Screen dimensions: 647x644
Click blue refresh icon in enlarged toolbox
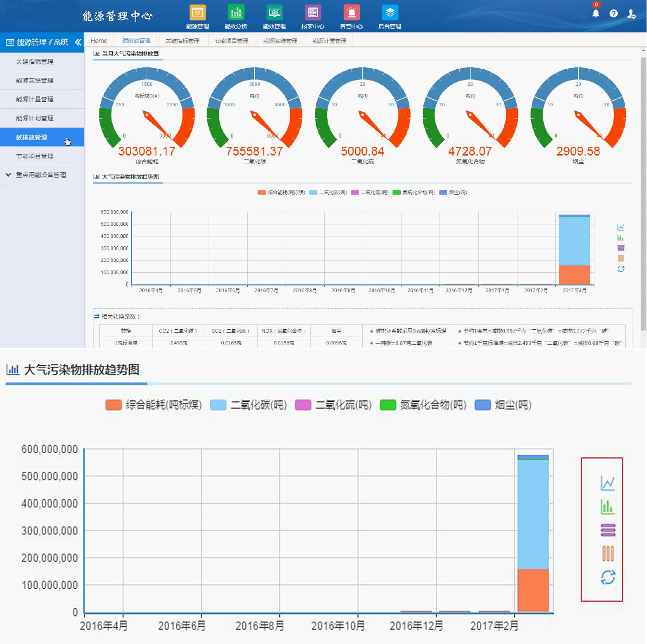[608, 577]
